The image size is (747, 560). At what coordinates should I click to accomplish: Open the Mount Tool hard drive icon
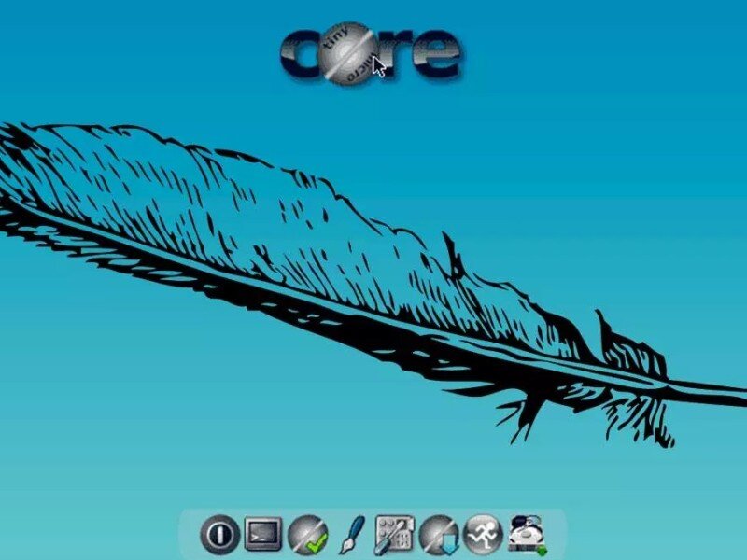[x=527, y=535]
